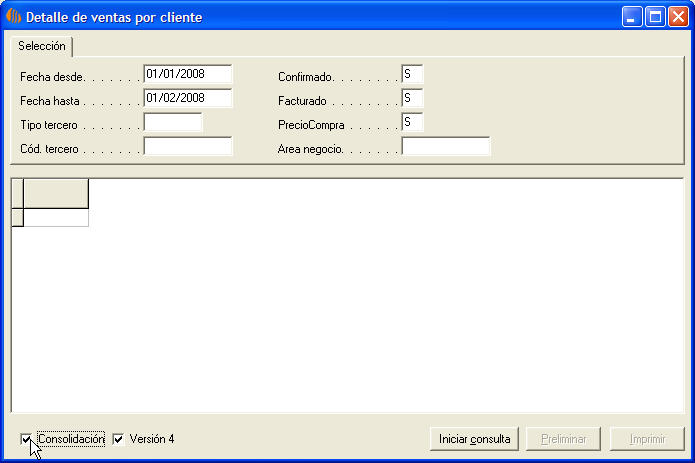
Task: Click the Tipo tercero input field
Action: tap(172, 123)
